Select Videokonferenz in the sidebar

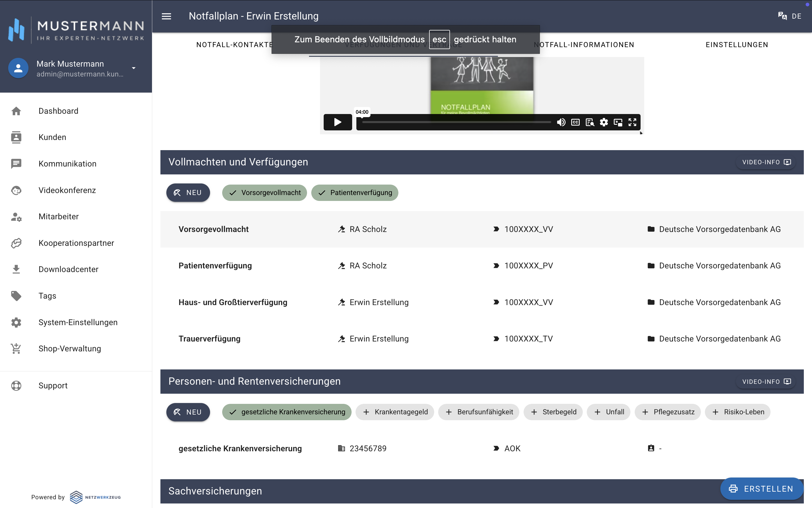click(76, 190)
